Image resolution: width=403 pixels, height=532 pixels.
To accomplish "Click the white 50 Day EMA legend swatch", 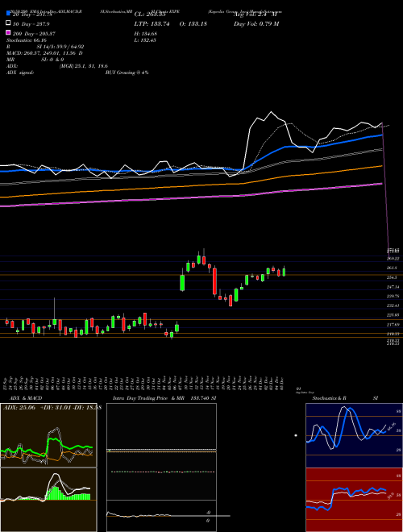I will pyautogui.click(x=8, y=23).
